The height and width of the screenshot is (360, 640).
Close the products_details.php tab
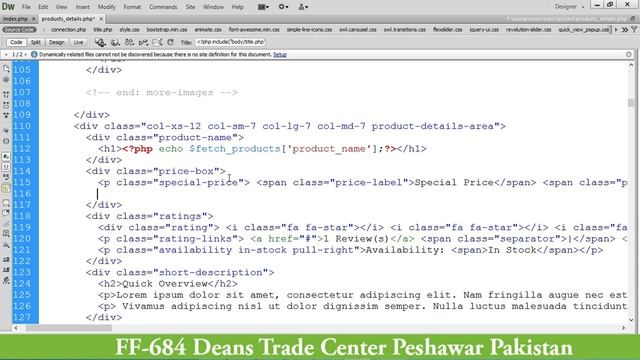(101, 19)
